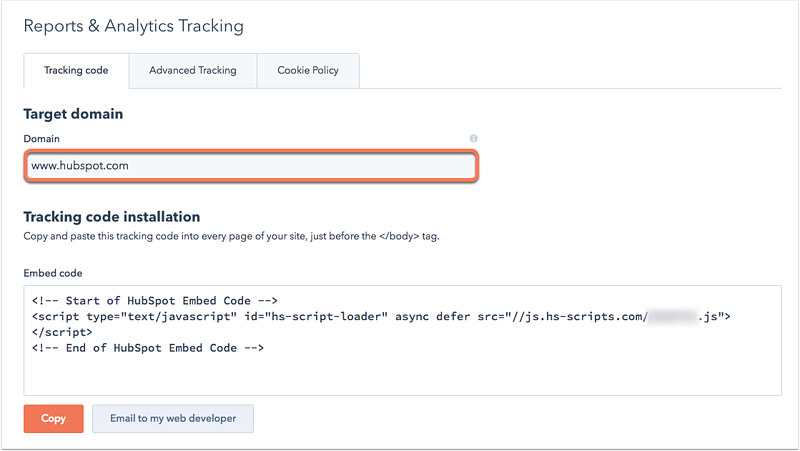Image resolution: width=800 pixels, height=451 pixels.
Task: Click the Tracking code installation heading
Action: [x=112, y=216]
